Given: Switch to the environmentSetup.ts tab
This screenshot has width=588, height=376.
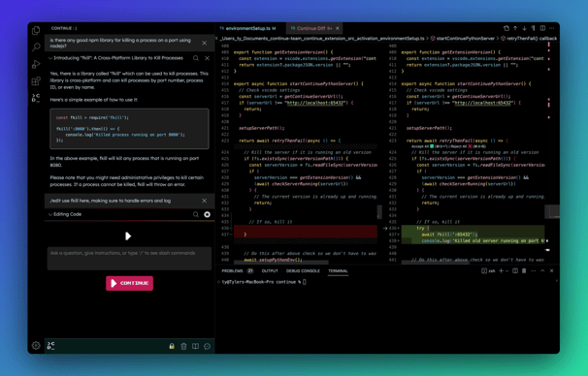Looking at the screenshot, I should [247, 28].
